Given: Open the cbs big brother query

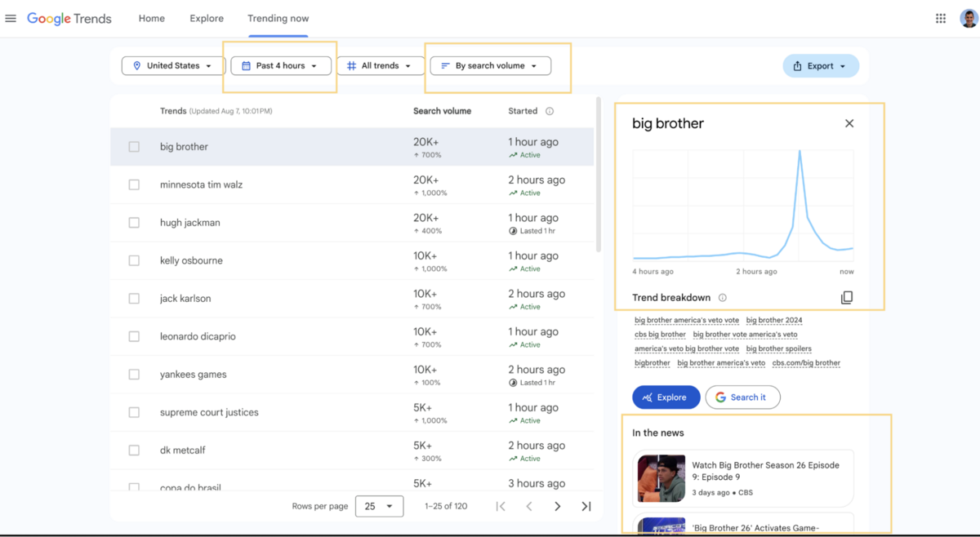Looking at the screenshot, I should 660,335.
